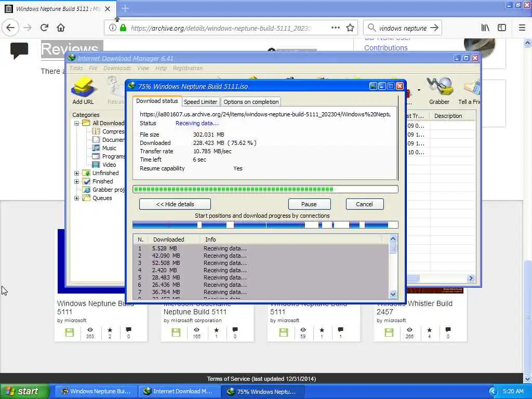The width and height of the screenshot is (532, 399).
Task: Close the Windows Neptune Build 5111 tab
Action: click(x=107, y=9)
